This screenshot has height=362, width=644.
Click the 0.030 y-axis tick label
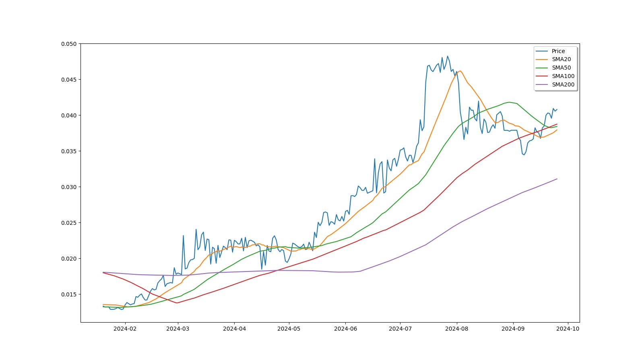[69, 187]
